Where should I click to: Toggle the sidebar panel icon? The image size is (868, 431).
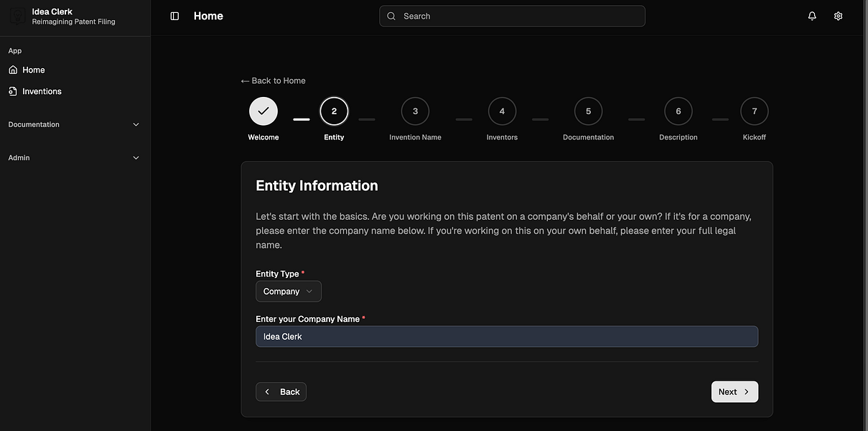click(x=174, y=16)
